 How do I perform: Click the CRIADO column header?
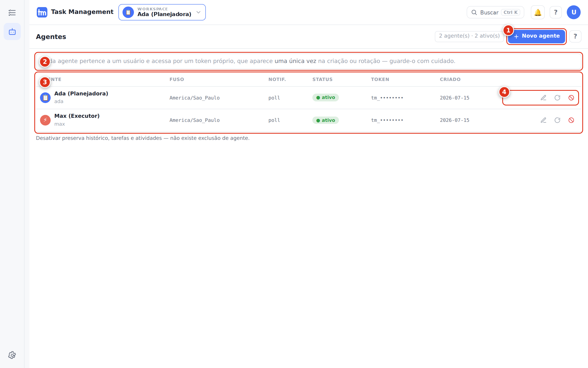(450, 79)
